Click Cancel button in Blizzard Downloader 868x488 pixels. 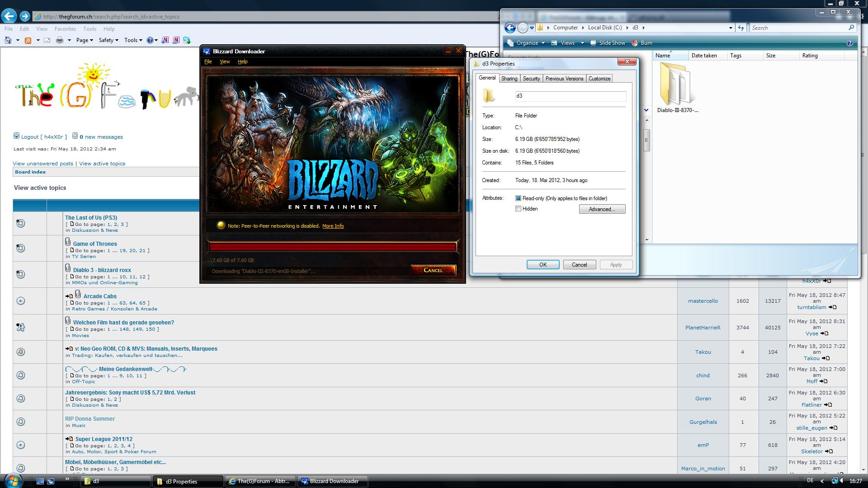click(x=433, y=270)
